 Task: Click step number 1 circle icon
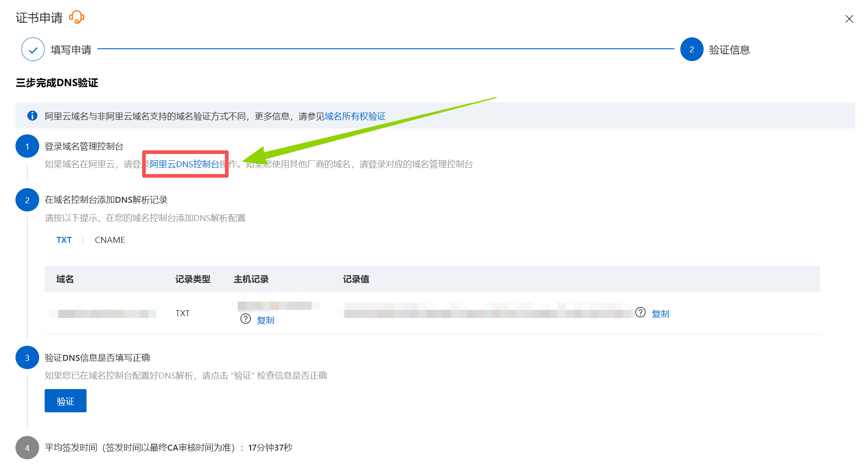(x=27, y=146)
